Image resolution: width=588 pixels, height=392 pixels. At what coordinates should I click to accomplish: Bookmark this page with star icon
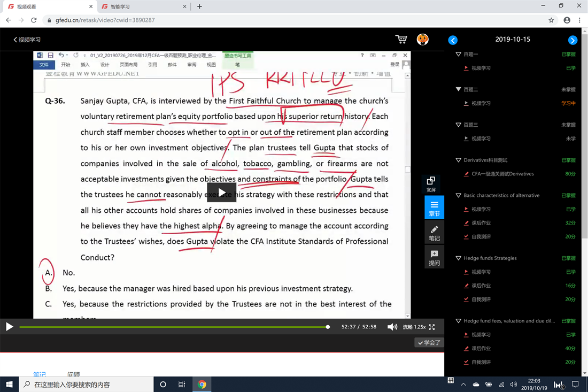click(551, 20)
